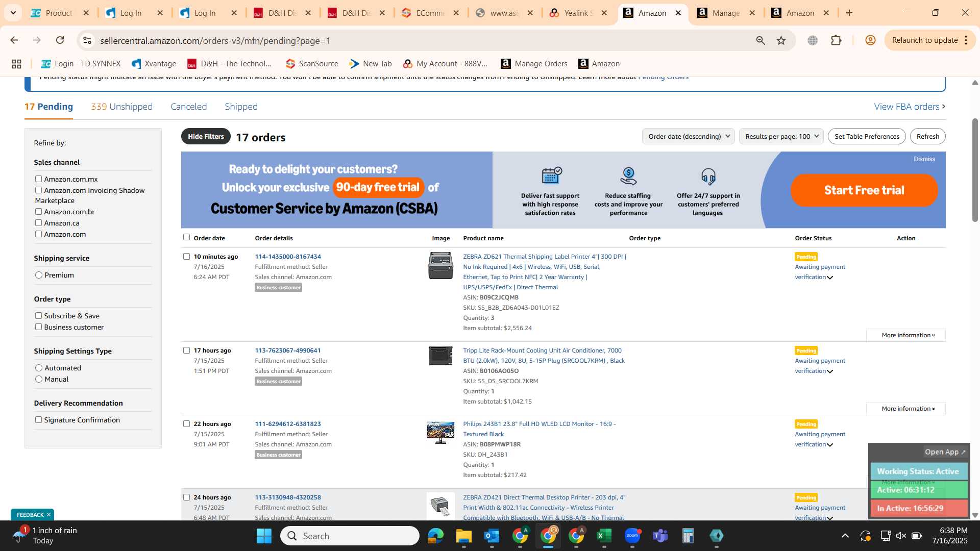Open the Chrome profile icon
This screenshot has height=551, width=980.
click(870, 40)
